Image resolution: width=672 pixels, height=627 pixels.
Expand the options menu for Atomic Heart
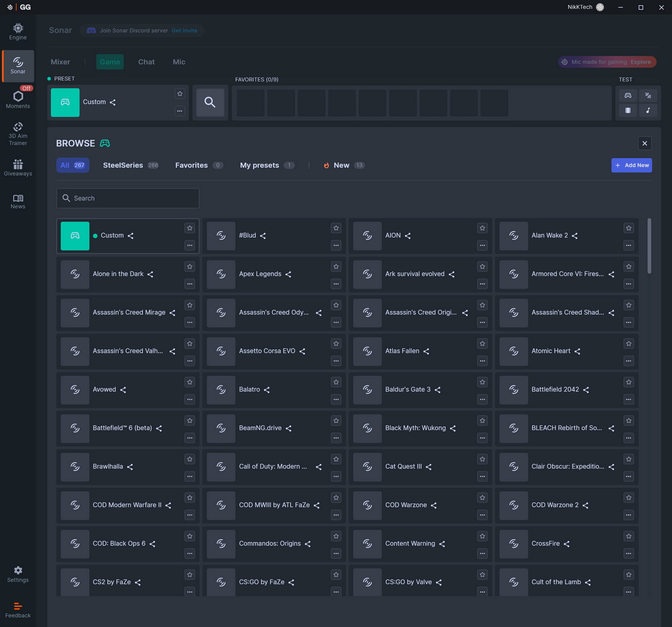628,360
